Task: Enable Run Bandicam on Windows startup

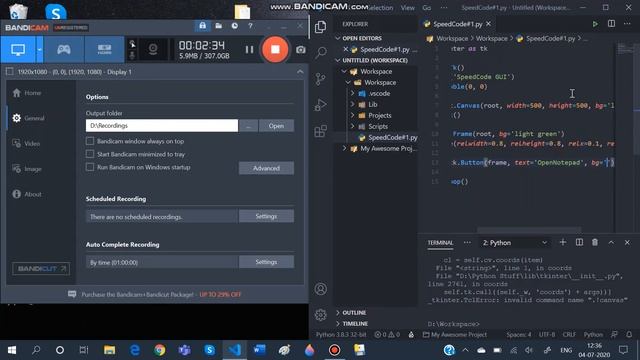Action: tap(90, 167)
